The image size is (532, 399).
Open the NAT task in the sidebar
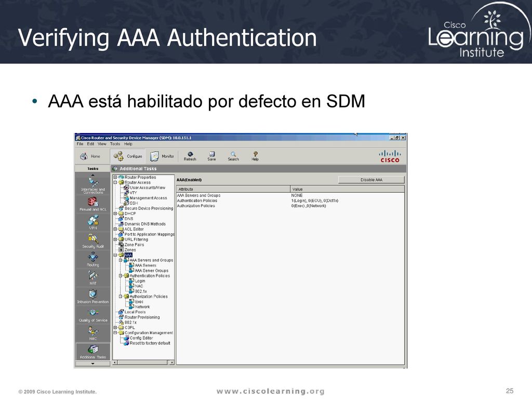93,278
